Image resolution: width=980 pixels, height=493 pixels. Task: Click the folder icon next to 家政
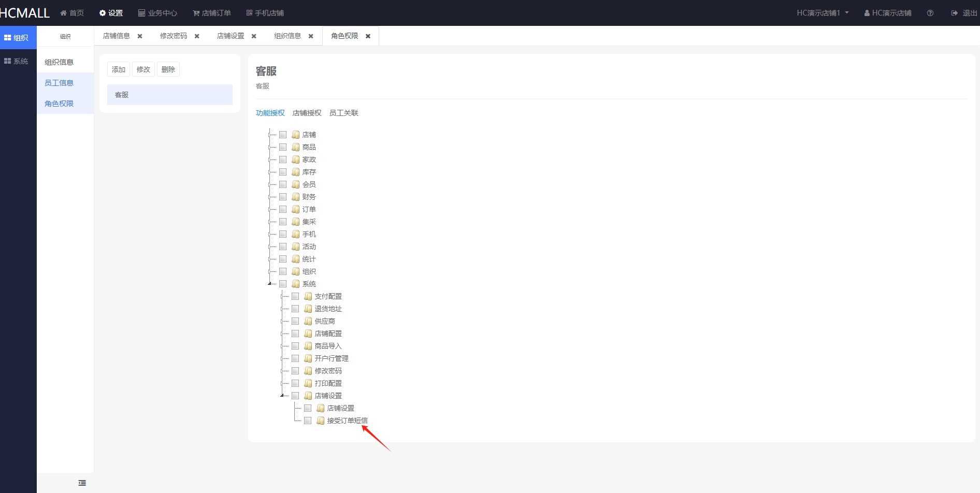(296, 160)
